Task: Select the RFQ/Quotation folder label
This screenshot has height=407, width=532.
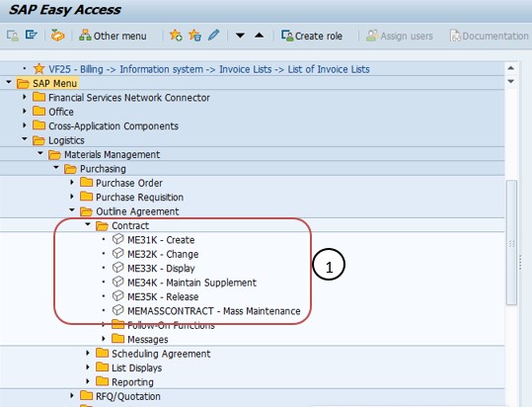Action: 128,396
